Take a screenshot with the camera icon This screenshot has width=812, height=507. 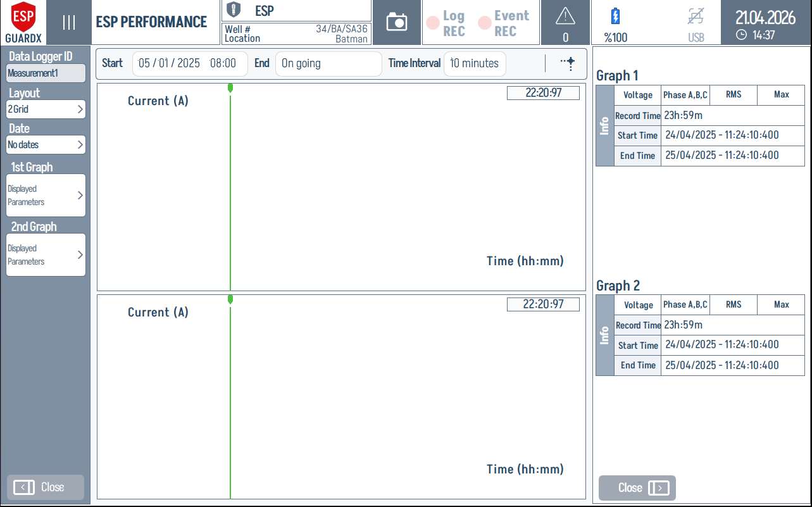[x=397, y=22]
